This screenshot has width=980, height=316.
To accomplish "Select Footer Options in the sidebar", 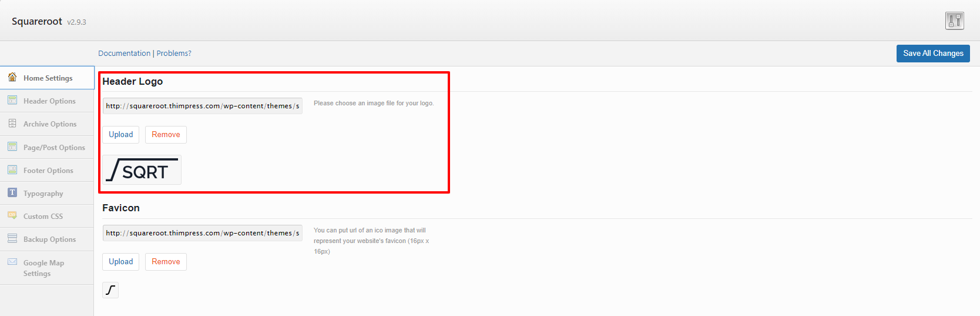I will pyautogui.click(x=47, y=170).
